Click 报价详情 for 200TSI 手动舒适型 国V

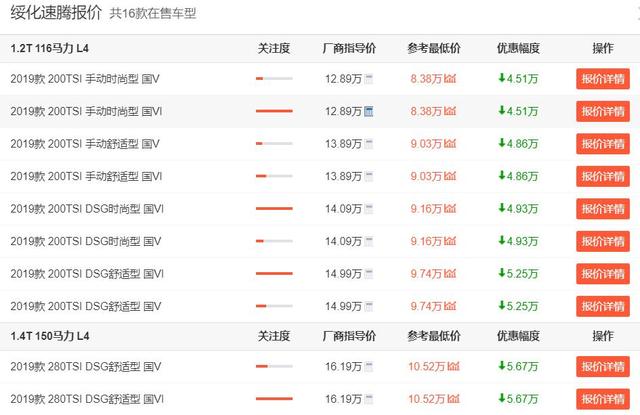[x=603, y=144]
